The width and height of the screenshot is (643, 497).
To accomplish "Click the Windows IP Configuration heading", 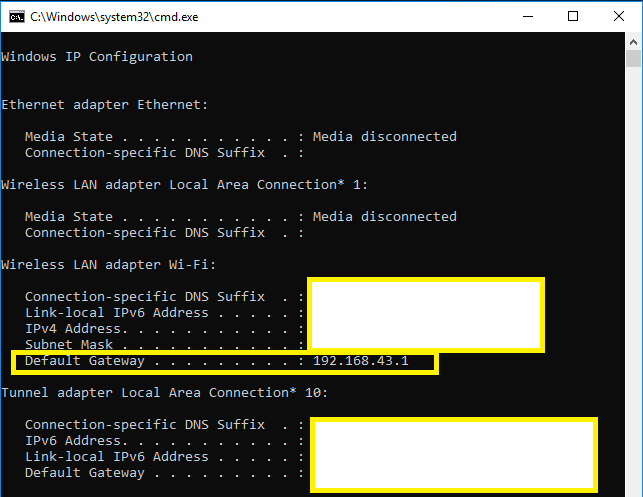I will click(x=97, y=57).
